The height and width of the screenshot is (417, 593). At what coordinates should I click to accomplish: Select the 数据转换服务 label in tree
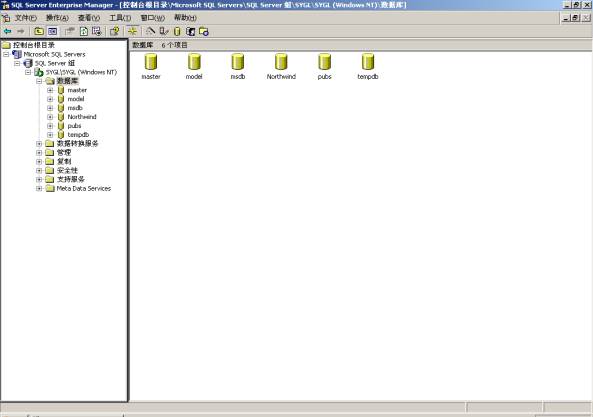pos(77,144)
